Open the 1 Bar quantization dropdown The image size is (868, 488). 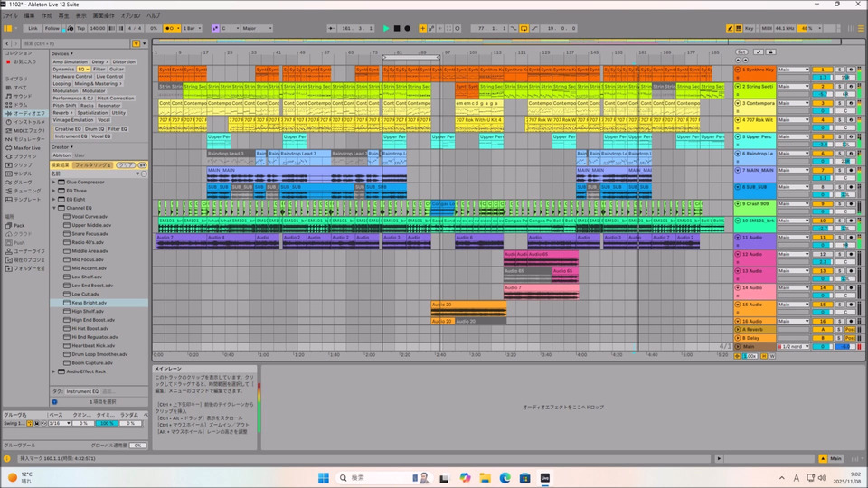(193, 28)
